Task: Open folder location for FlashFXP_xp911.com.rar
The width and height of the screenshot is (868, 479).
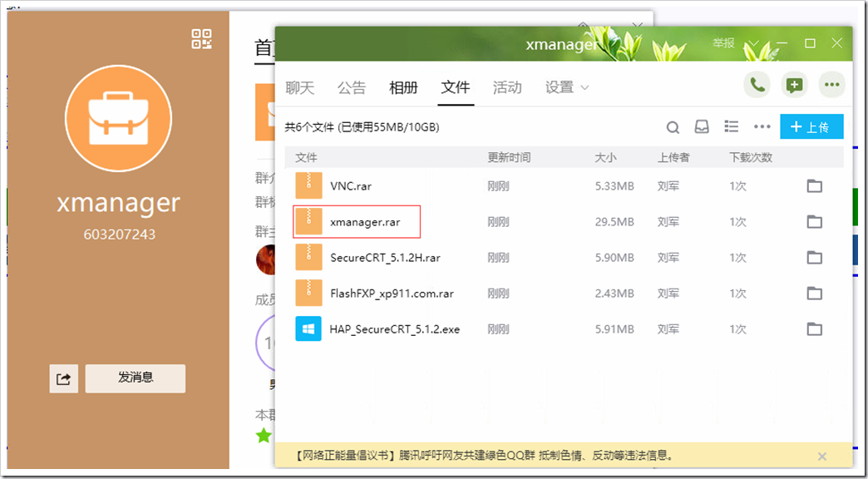Action: 814,293
